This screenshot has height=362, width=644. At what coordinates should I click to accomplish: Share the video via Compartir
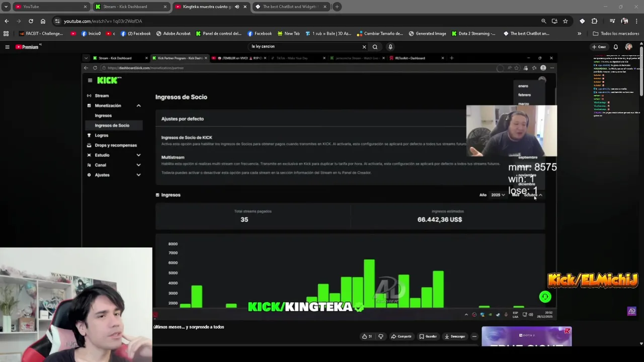[401, 336]
